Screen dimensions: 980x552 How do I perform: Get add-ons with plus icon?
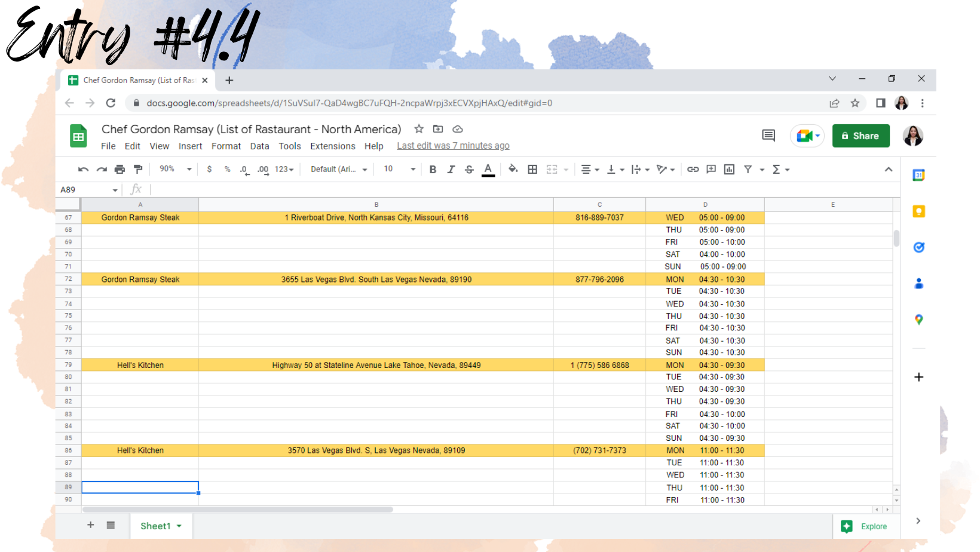(919, 377)
